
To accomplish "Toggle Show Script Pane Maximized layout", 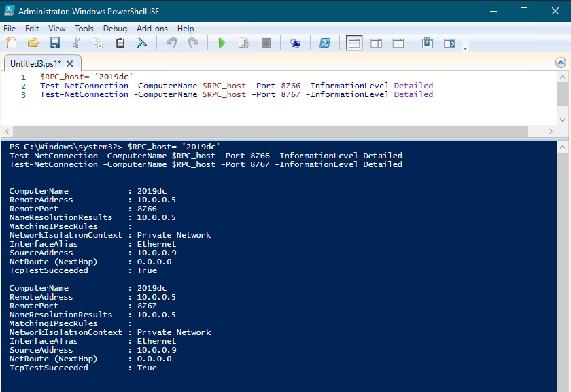I will tap(398, 43).
